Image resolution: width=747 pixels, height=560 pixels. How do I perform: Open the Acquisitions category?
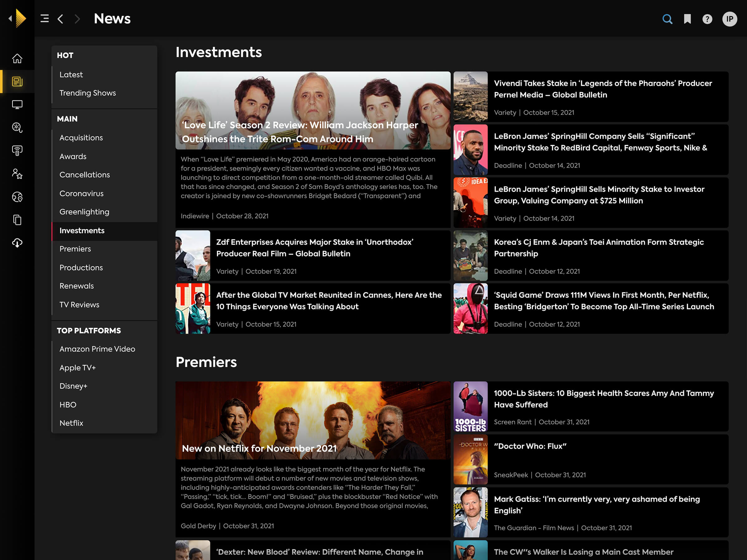[x=105, y=138]
